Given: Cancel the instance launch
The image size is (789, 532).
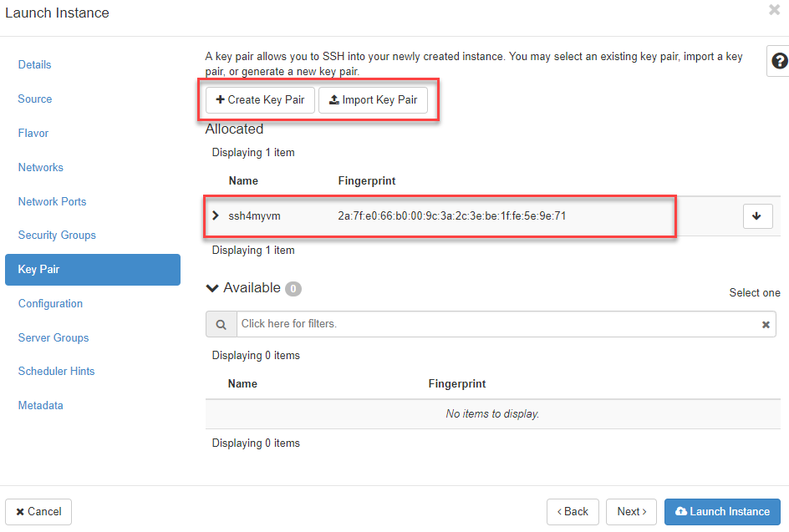Looking at the screenshot, I should (x=38, y=512).
